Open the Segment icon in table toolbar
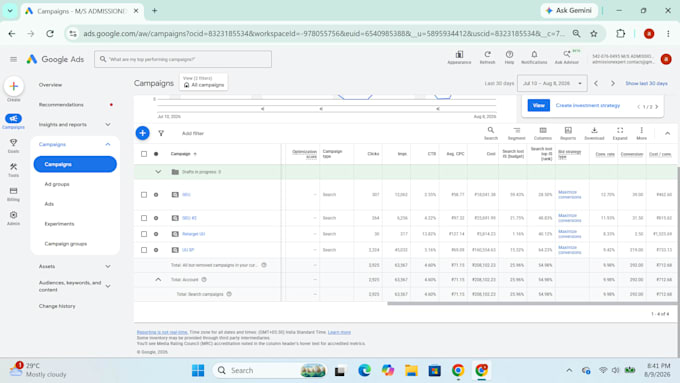 pyautogui.click(x=517, y=130)
